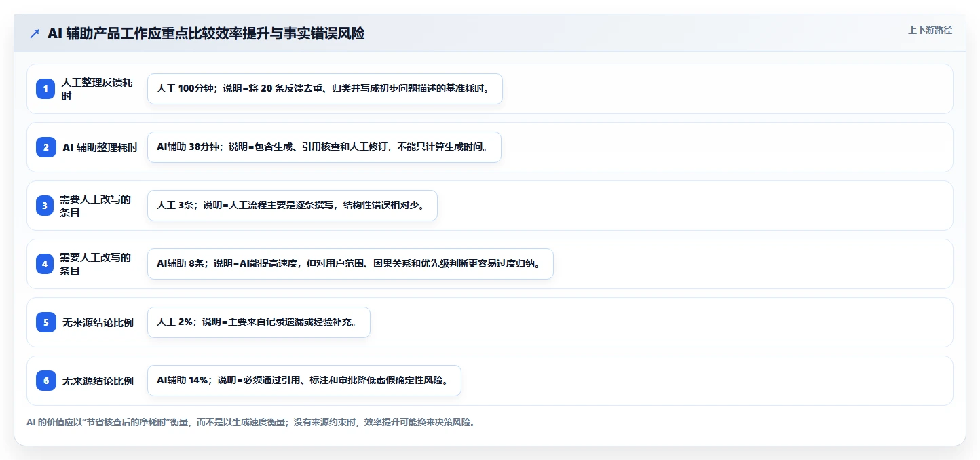Click the 上下游路径 label
The height and width of the screenshot is (460, 980).
coord(930,30)
